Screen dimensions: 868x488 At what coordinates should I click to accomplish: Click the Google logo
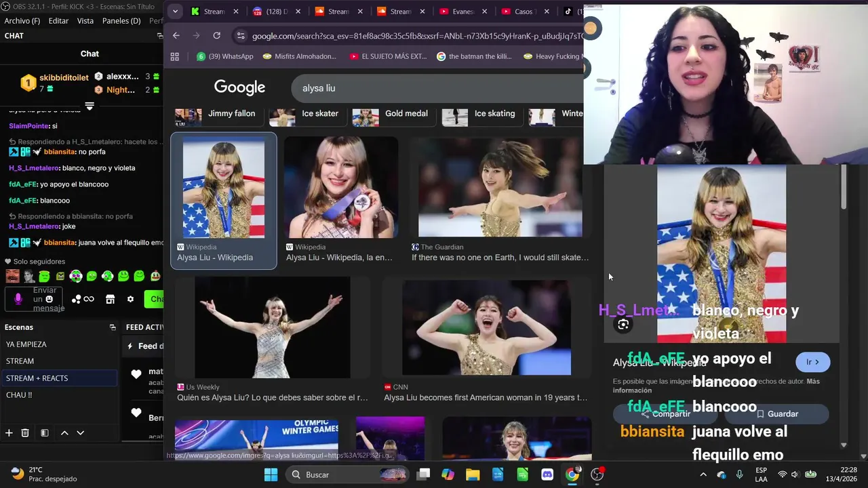pos(239,87)
